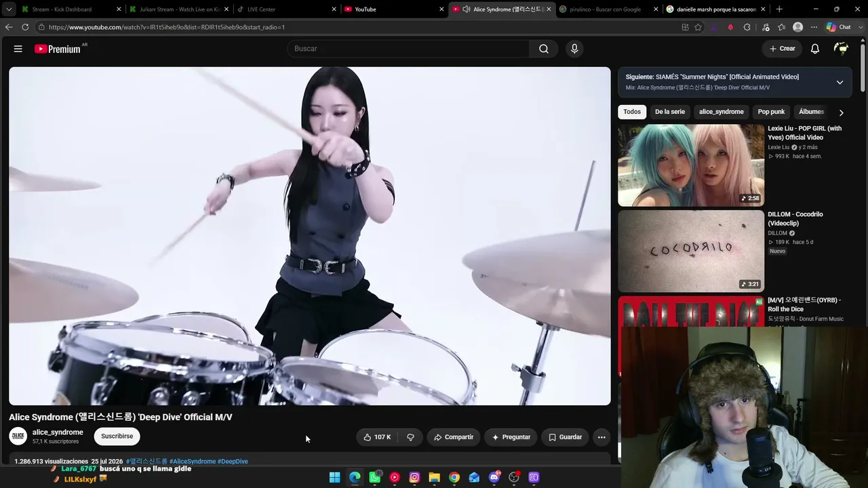Viewport: 868px width, 488px height.
Task: Bookmark this page with the star
Action: (x=698, y=27)
